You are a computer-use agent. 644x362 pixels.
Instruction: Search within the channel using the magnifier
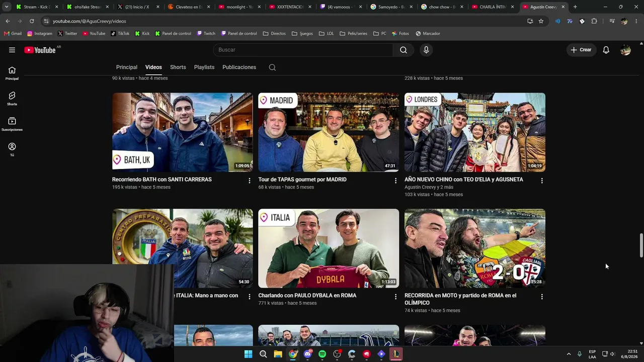[x=272, y=67]
